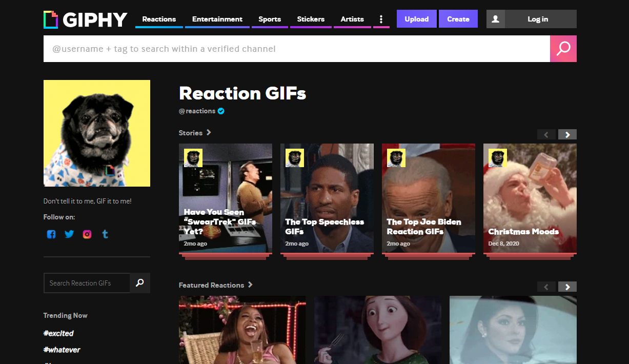
Task: Go to previous Featured Reactions arrow
Action: (x=546, y=287)
